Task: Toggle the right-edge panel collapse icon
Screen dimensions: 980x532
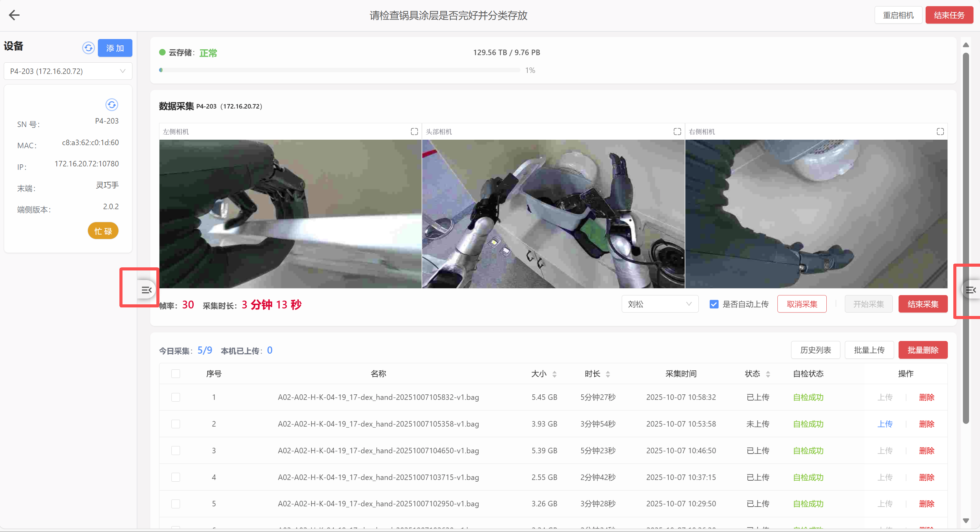Action: (970, 290)
